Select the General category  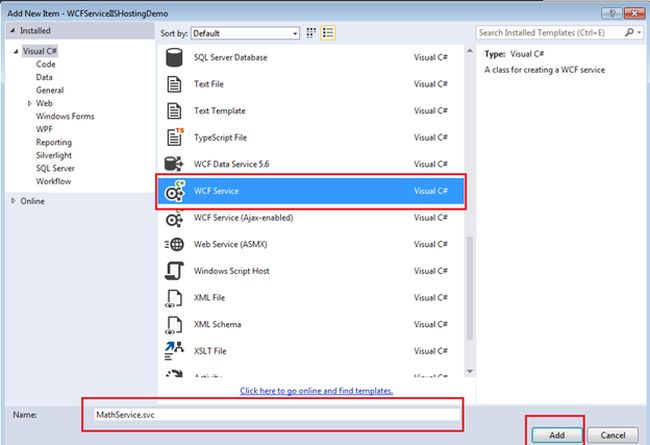point(50,90)
